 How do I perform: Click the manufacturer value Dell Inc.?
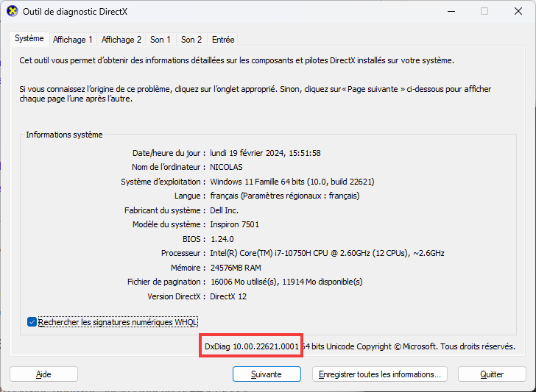(225, 210)
